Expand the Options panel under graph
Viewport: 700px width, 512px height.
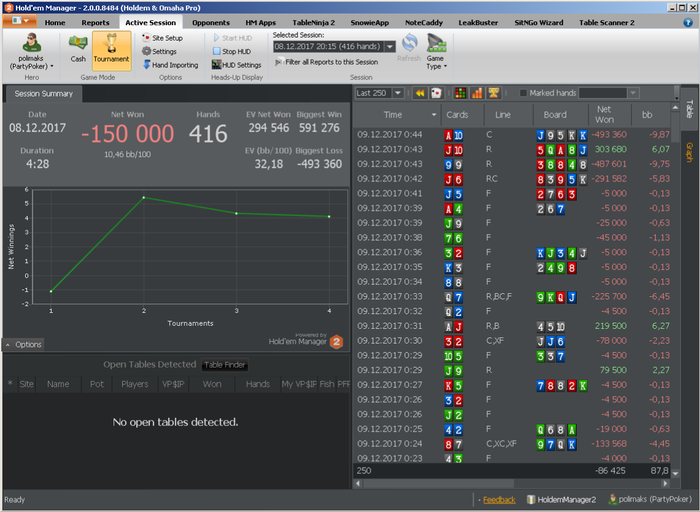pos(24,344)
